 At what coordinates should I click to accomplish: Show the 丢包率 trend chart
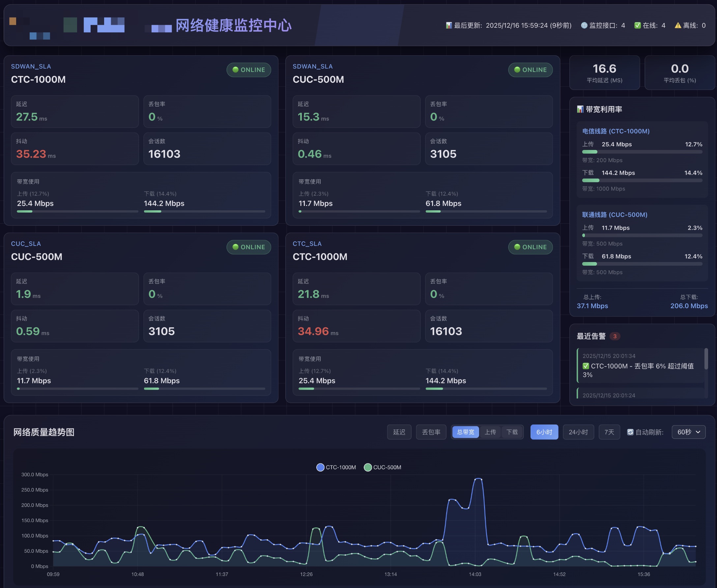[431, 432]
